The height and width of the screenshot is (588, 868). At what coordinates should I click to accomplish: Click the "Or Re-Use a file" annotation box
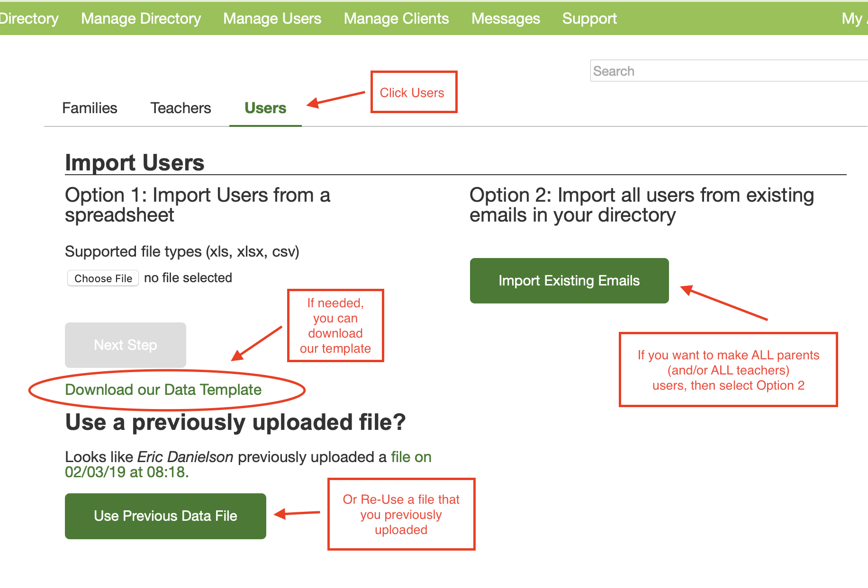point(401,514)
